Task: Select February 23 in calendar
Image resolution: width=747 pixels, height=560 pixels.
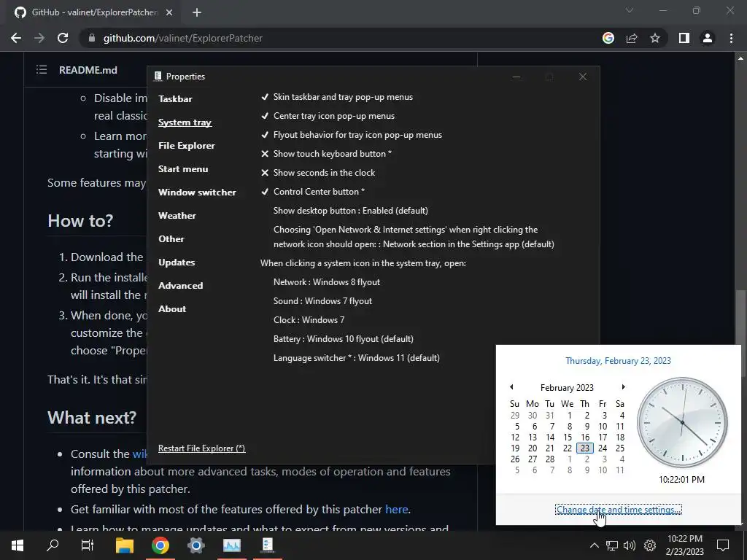Action: point(585,448)
